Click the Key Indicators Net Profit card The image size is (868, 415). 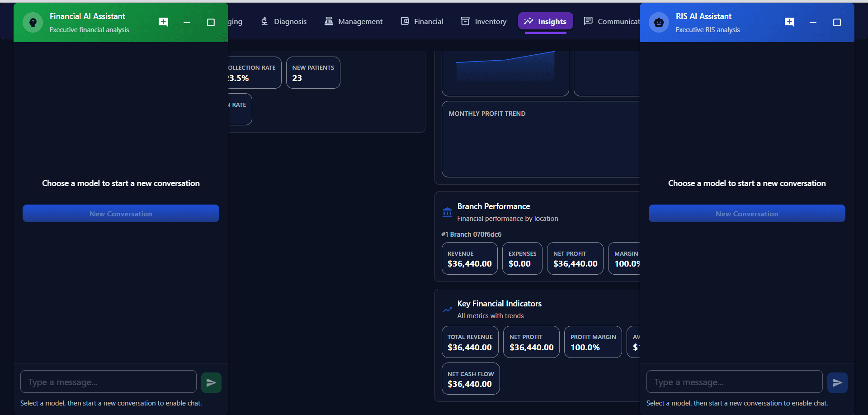coord(531,342)
